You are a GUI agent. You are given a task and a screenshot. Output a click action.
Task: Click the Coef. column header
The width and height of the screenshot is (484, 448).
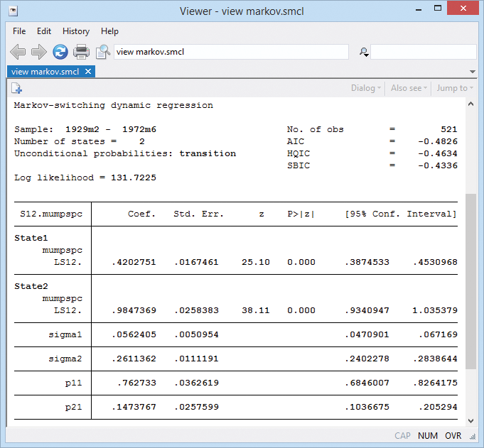(141, 214)
